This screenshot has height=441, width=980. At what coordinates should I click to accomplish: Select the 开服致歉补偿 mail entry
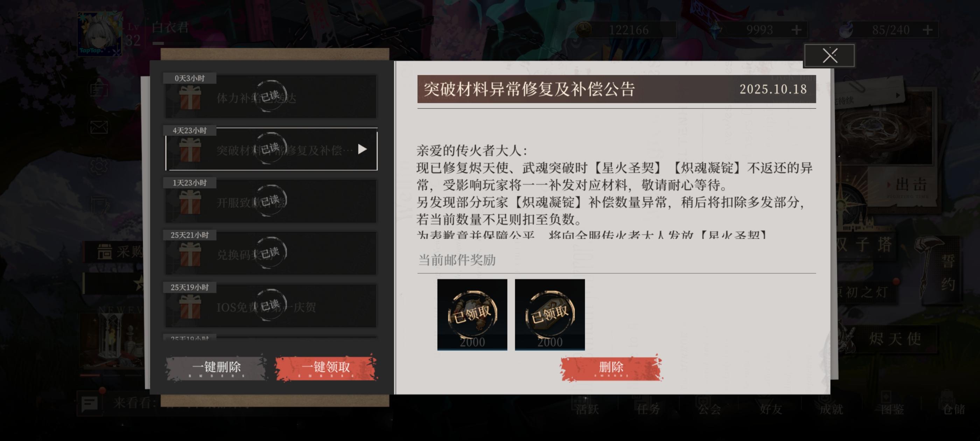pyautogui.click(x=271, y=201)
